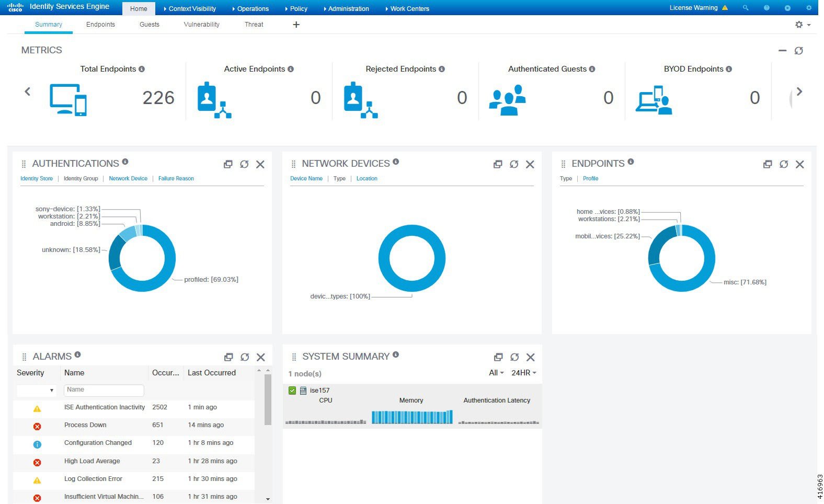The image size is (824, 504).
Task: Click the Total Endpoints info icon
Action: point(142,69)
